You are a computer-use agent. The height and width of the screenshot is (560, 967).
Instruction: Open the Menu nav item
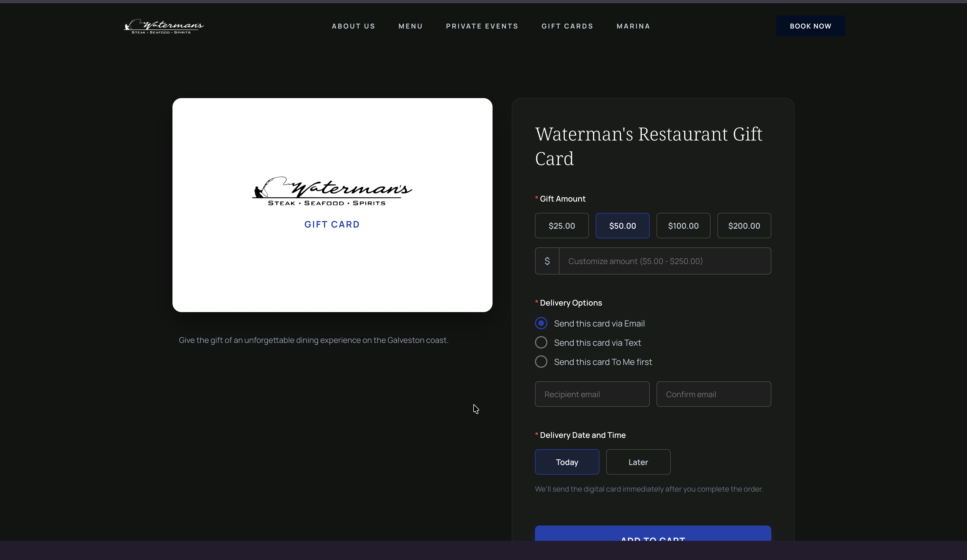(x=411, y=26)
